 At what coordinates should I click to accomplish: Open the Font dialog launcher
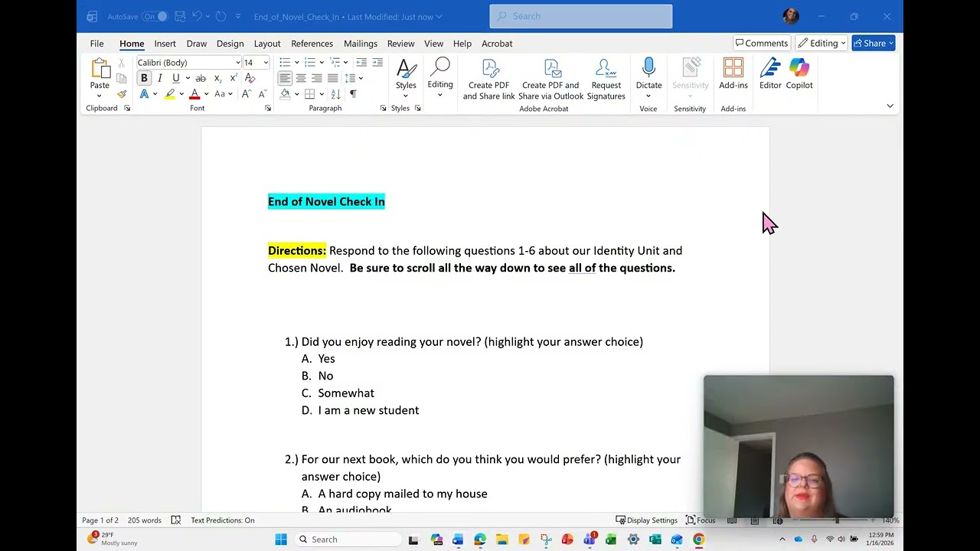268,109
